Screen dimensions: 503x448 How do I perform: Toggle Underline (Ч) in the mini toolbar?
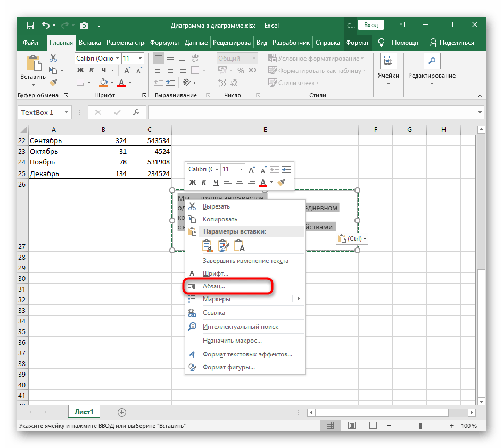point(216,182)
